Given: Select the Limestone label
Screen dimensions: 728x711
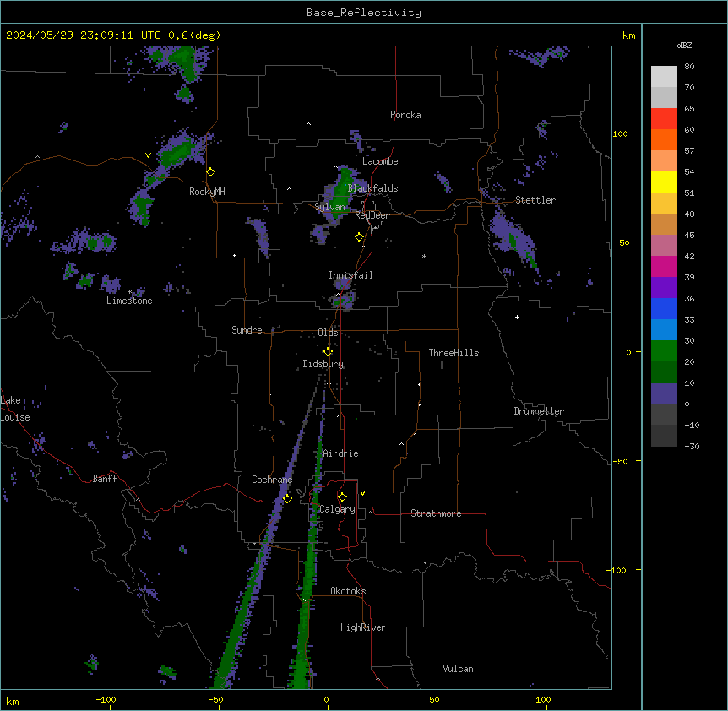Looking at the screenshot, I should pos(129,301).
